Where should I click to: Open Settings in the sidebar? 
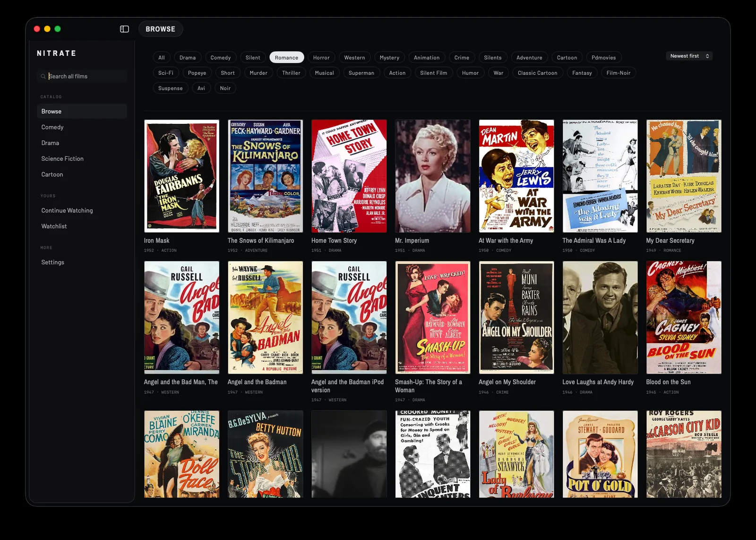(x=82, y=262)
